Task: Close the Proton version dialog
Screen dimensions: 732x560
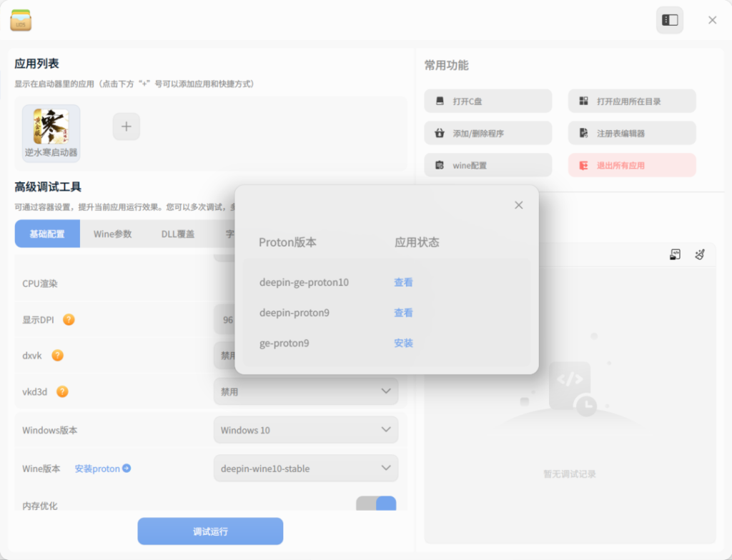Action: [519, 205]
